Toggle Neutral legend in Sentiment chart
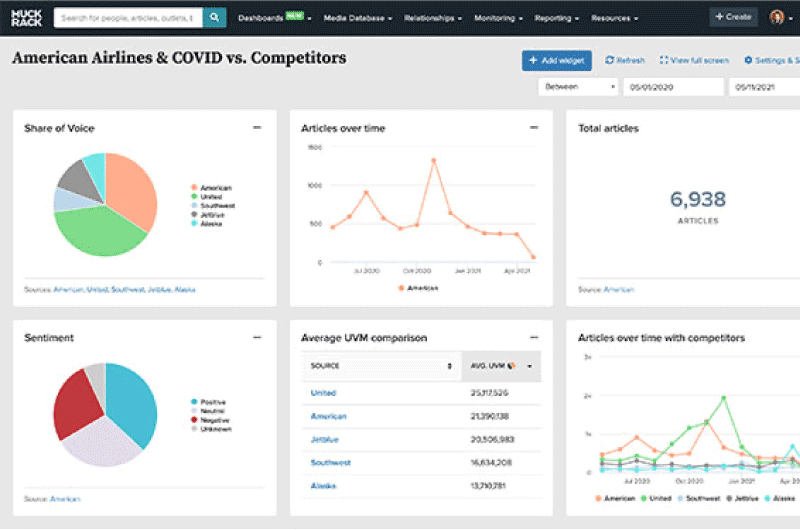 coord(208,411)
